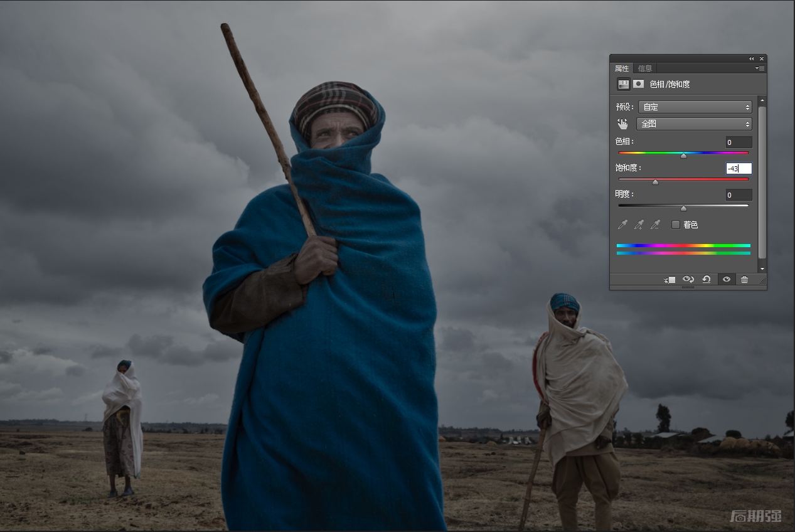Open the 预设 preset dropdown
The height and width of the screenshot is (532, 795).
tap(695, 107)
